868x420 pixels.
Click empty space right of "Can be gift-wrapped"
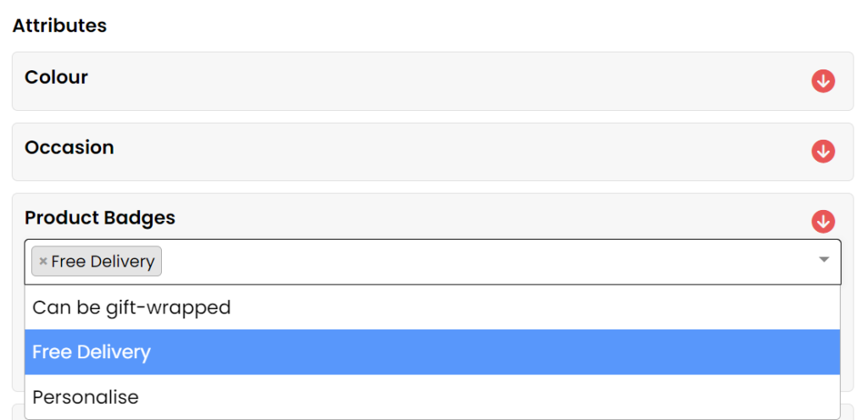click(526, 307)
